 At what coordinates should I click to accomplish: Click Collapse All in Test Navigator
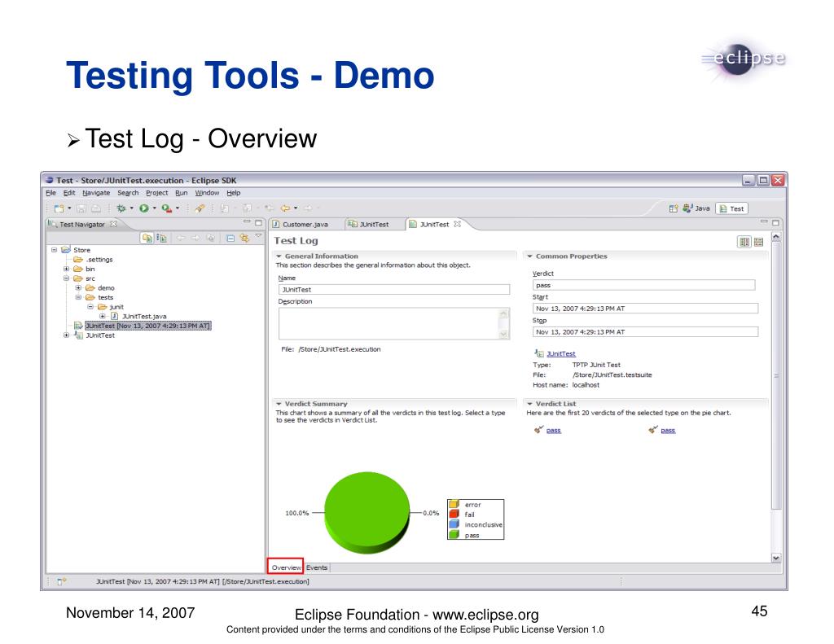click(x=230, y=239)
